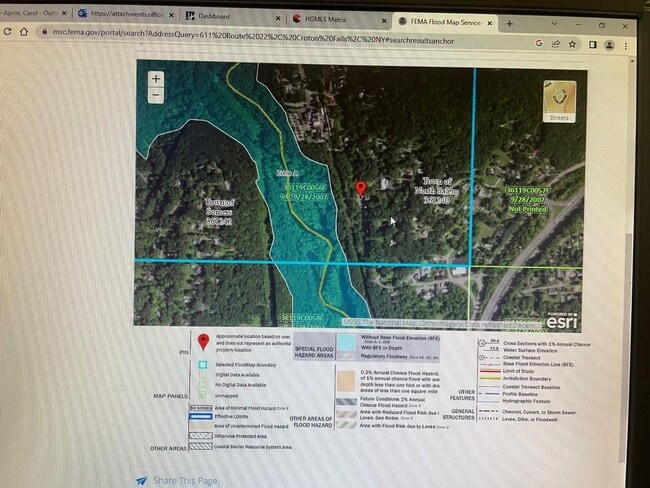Zoom out on the flood map

(x=156, y=95)
